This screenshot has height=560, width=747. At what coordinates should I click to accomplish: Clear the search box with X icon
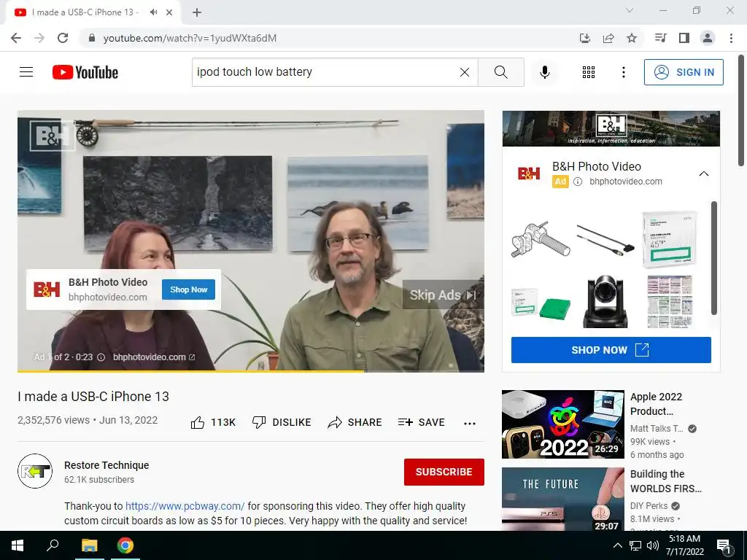click(465, 72)
